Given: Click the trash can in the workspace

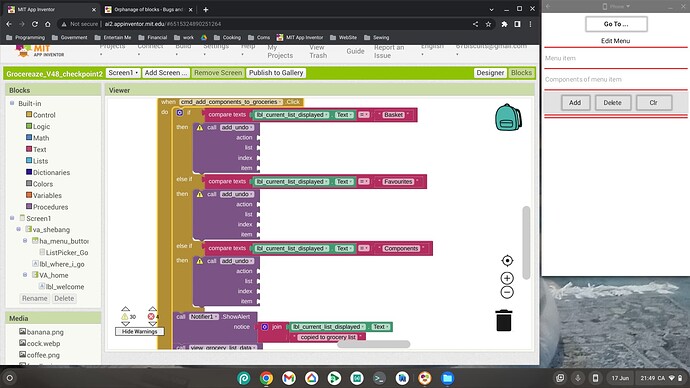Looking at the screenshot, I should click(x=503, y=320).
